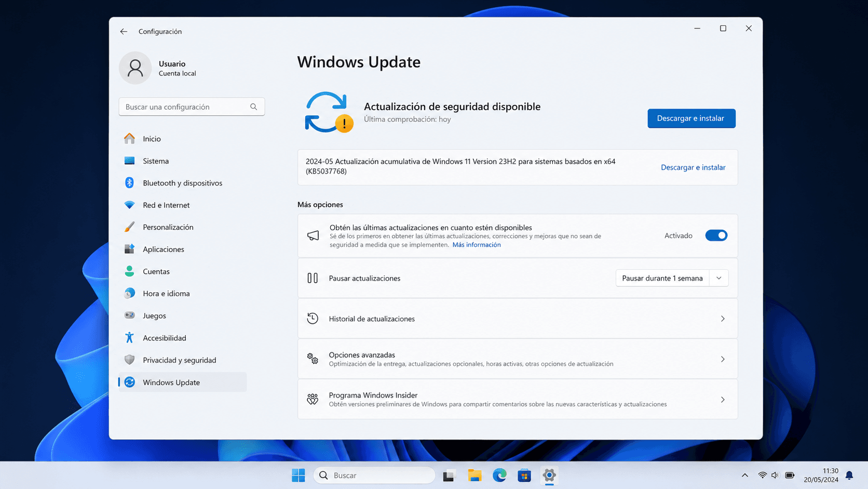The height and width of the screenshot is (489, 868).
Task: Go to Privacidad y seguridad label
Action: (180, 360)
